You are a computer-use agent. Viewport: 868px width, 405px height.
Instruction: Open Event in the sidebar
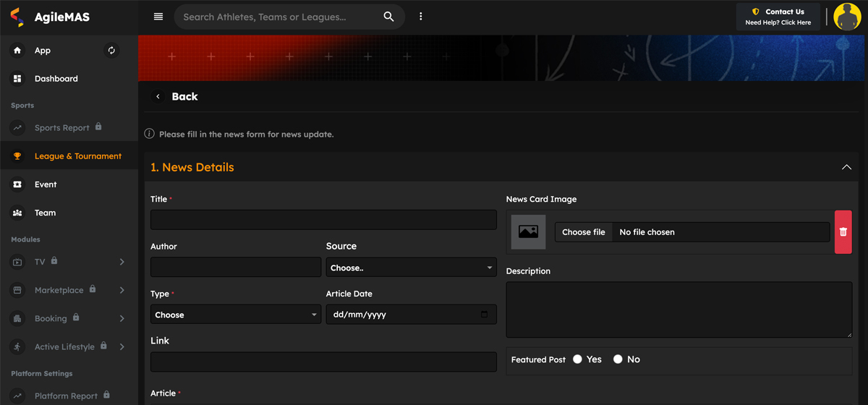pos(45,184)
